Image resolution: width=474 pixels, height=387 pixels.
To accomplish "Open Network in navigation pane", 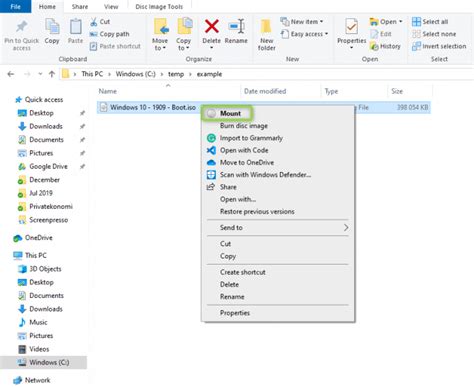I will (x=37, y=380).
